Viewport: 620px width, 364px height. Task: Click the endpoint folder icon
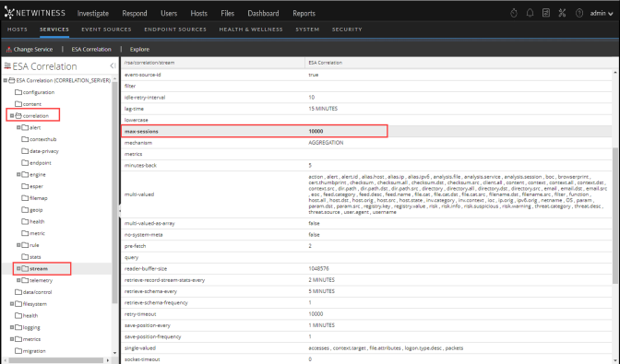click(x=25, y=163)
